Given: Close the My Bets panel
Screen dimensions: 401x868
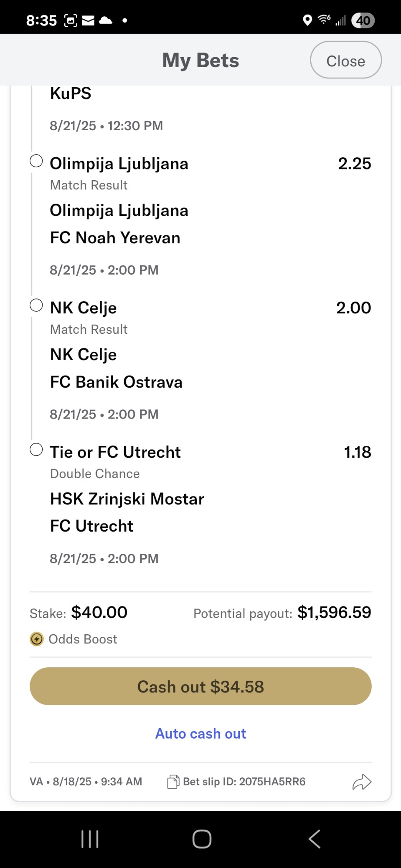Looking at the screenshot, I should point(346,60).
